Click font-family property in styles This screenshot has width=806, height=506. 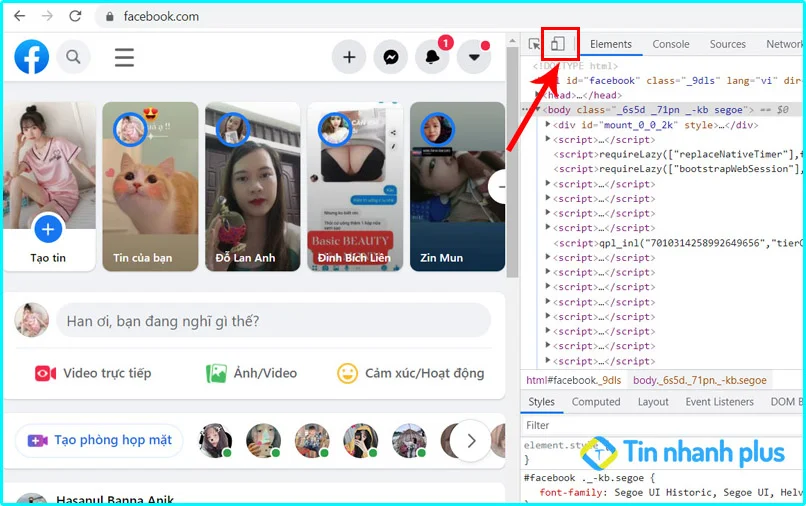[570, 493]
